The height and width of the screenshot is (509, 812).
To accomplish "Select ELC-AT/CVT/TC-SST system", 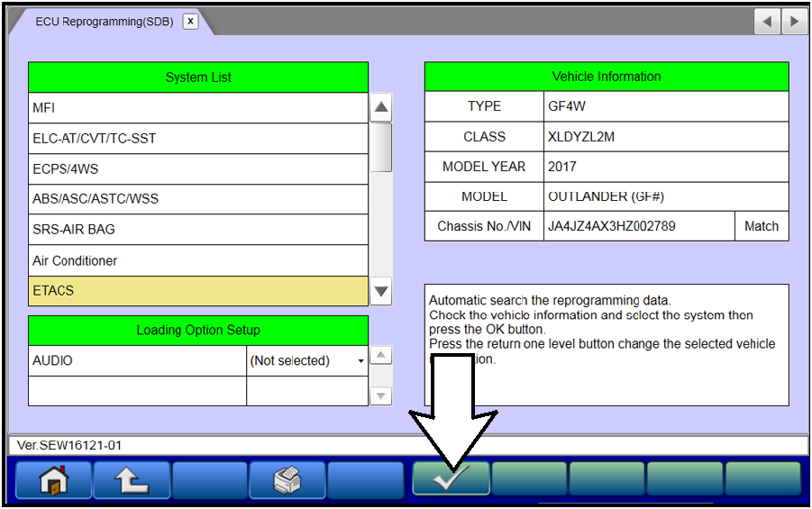I will coord(198,139).
